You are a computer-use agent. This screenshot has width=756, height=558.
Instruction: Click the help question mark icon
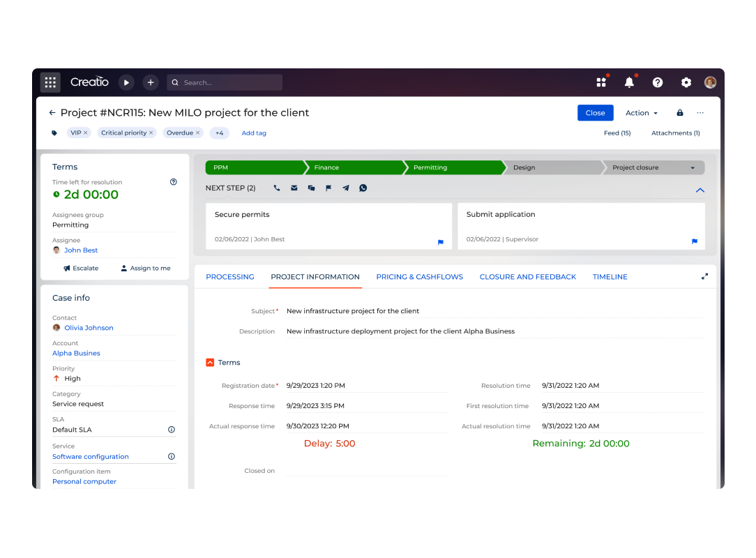coord(658,82)
